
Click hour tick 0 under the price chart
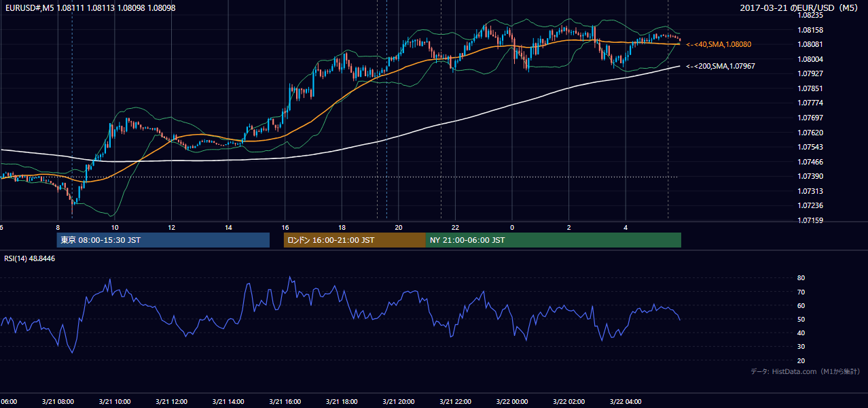[512, 227]
